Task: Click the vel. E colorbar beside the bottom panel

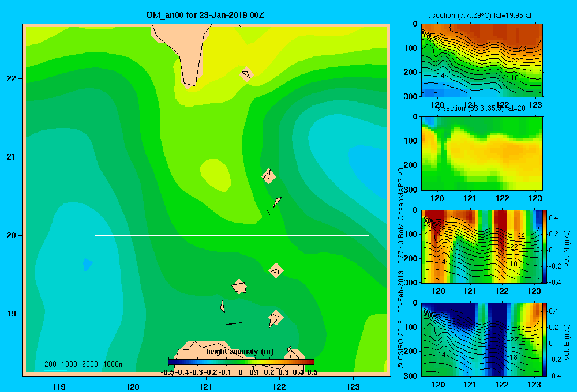Action: [545, 340]
